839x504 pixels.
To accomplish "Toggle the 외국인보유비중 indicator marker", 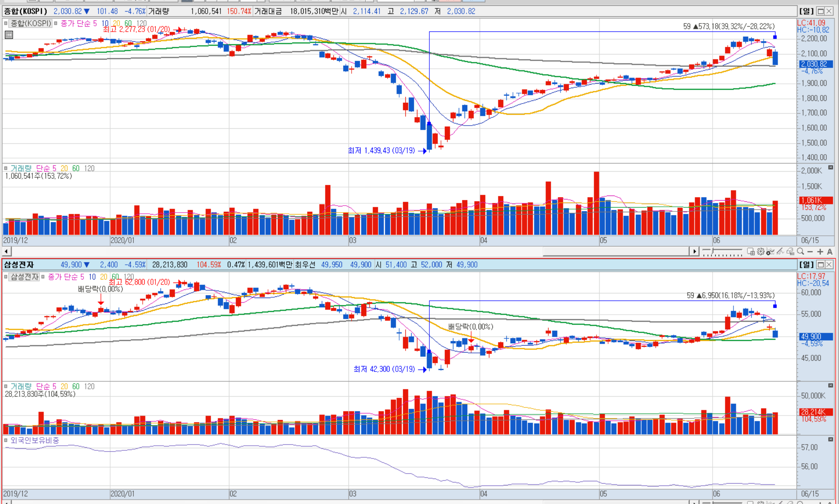I will (6, 440).
